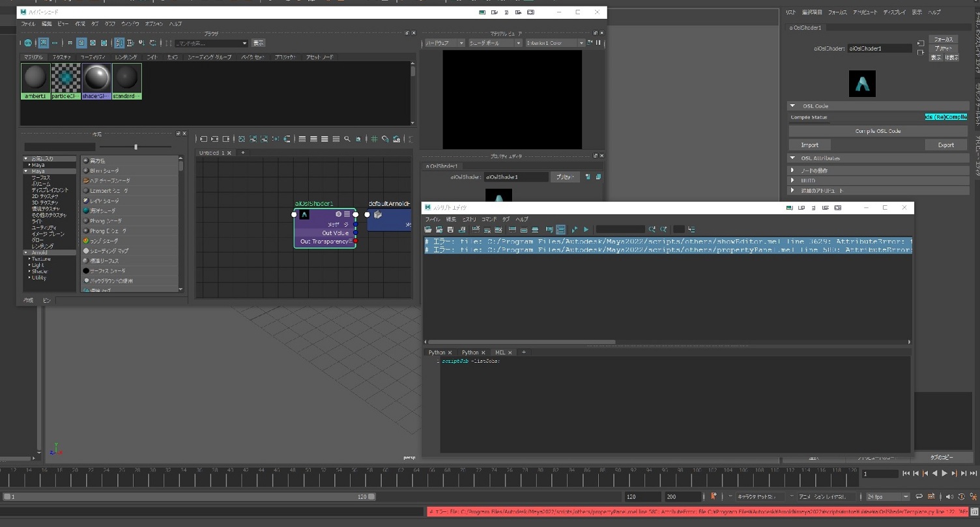Click Clear All icon in Script Editor
This screenshot has width=980, height=527.
click(x=498, y=230)
